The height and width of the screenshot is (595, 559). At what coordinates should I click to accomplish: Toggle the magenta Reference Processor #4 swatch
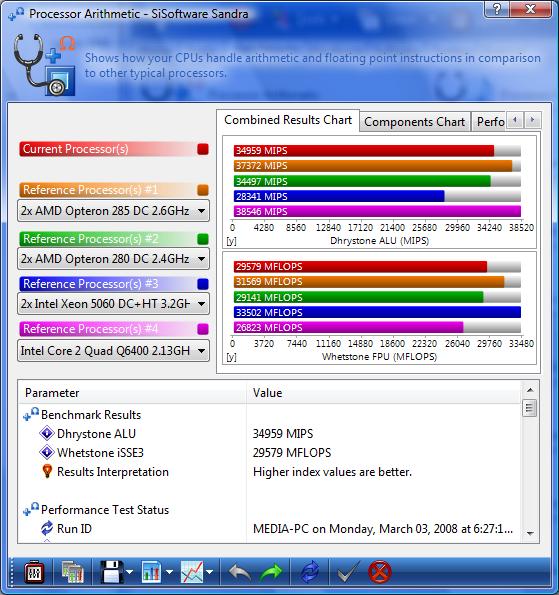click(x=203, y=329)
